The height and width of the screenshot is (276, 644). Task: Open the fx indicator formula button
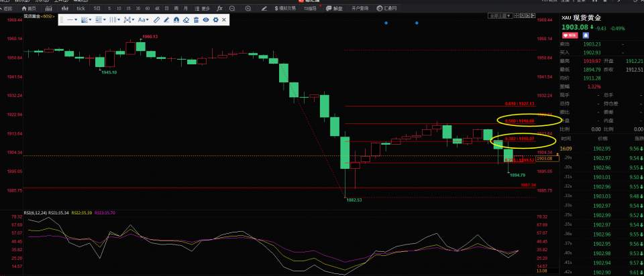(x=220, y=8)
